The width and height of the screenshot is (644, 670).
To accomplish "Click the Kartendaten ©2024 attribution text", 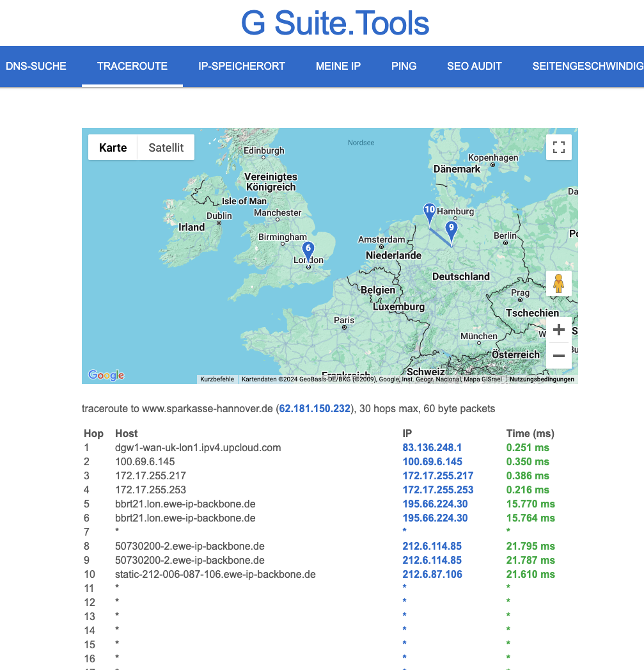I will pyautogui.click(x=372, y=379).
